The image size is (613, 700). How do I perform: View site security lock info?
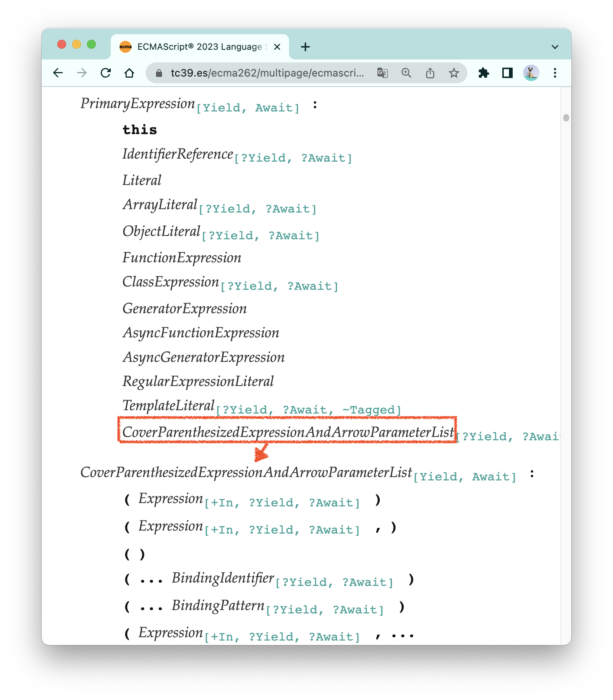159,73
